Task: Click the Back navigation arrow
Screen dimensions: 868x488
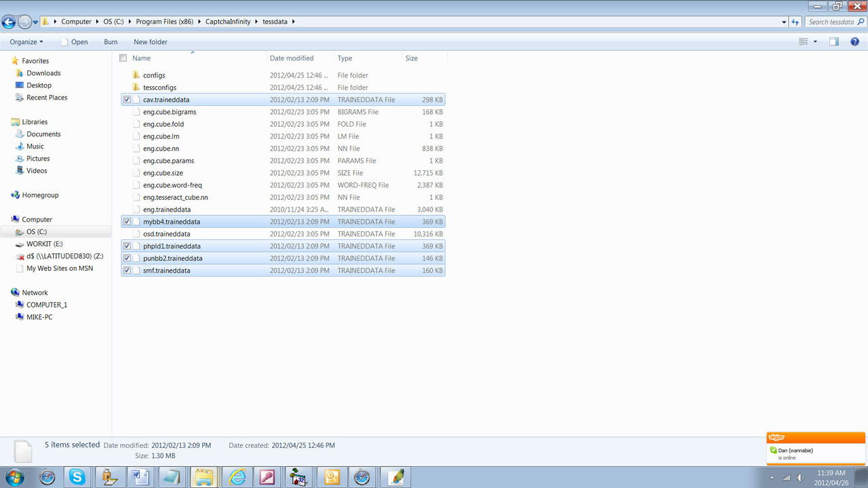Action: (9, 22)
